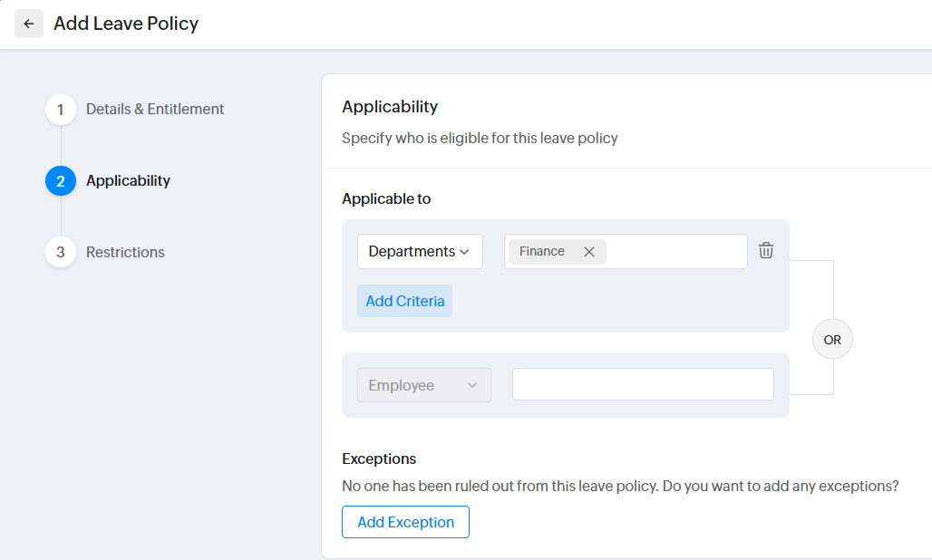This screenshot has width=932, height=560.
Task: Delete the Departments criteria row with trash icon
Action: click(x=766, y=251)
